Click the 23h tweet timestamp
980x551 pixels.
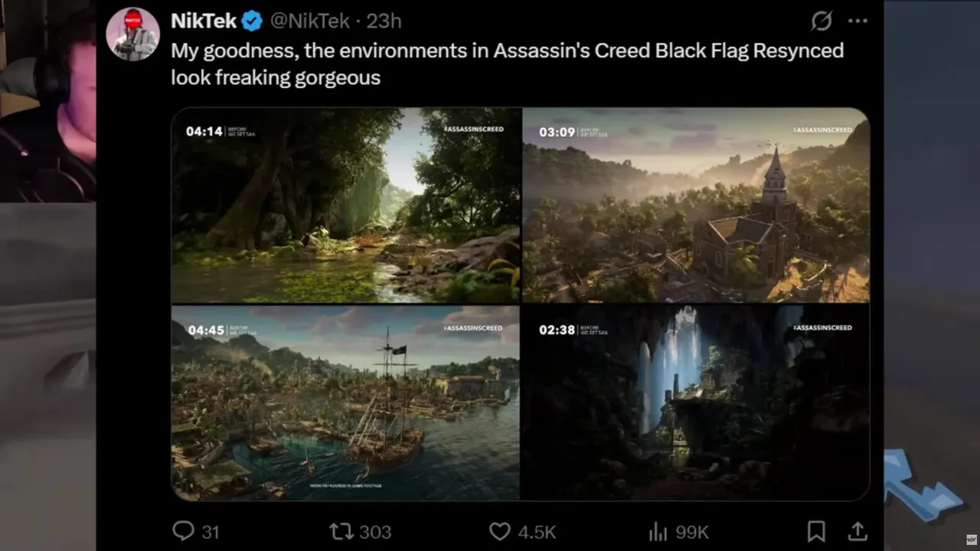pyautogui.click(x=384, y=21)
